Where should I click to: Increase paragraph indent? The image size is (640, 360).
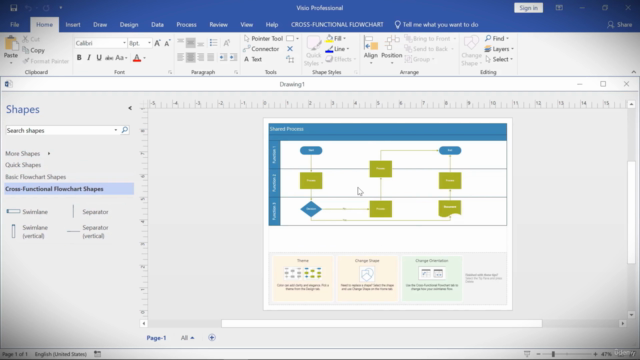pos(233,58)
